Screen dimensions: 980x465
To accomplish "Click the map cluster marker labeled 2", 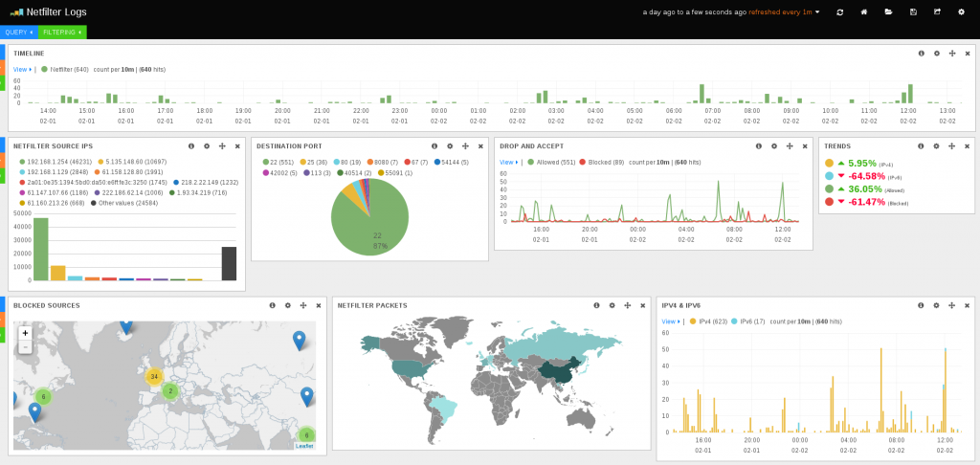I will pos(170,391).
